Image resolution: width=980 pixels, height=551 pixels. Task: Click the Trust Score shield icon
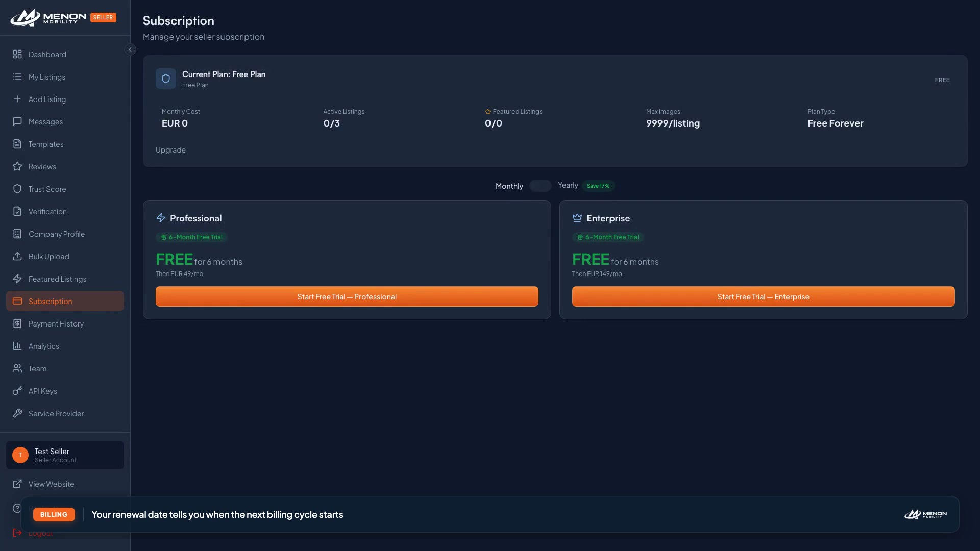[x=17, y=189]
